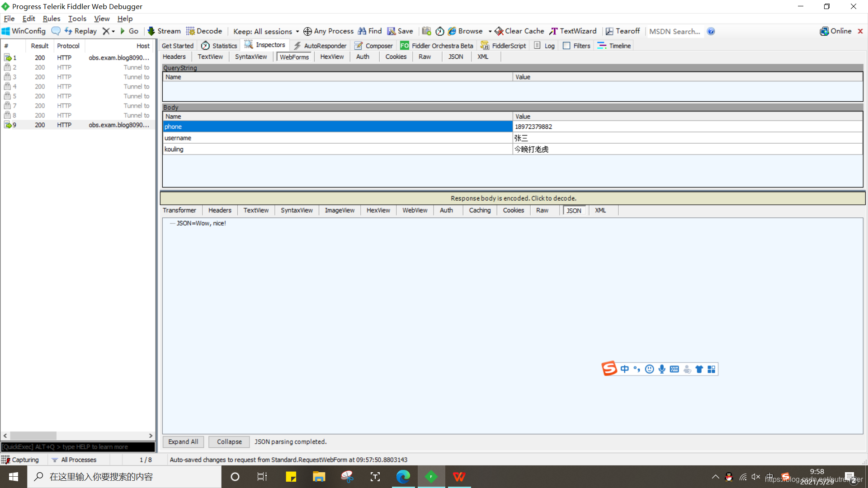Save sessions with the Save icon

[x=400, y=31]
